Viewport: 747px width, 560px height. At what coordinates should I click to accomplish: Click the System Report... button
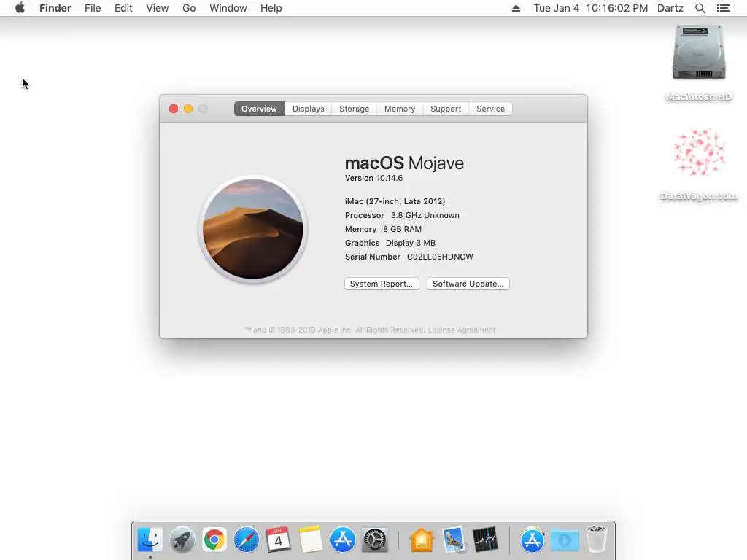(382, 284)
